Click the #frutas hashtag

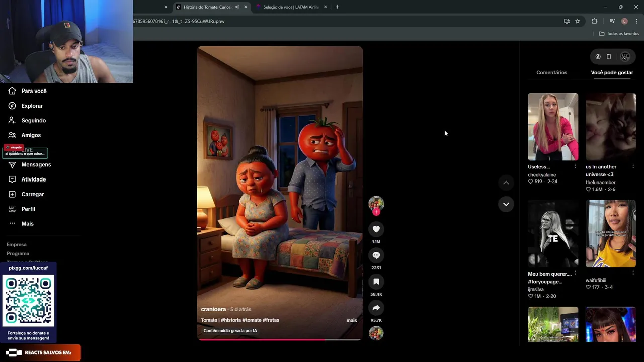[271, 320]
